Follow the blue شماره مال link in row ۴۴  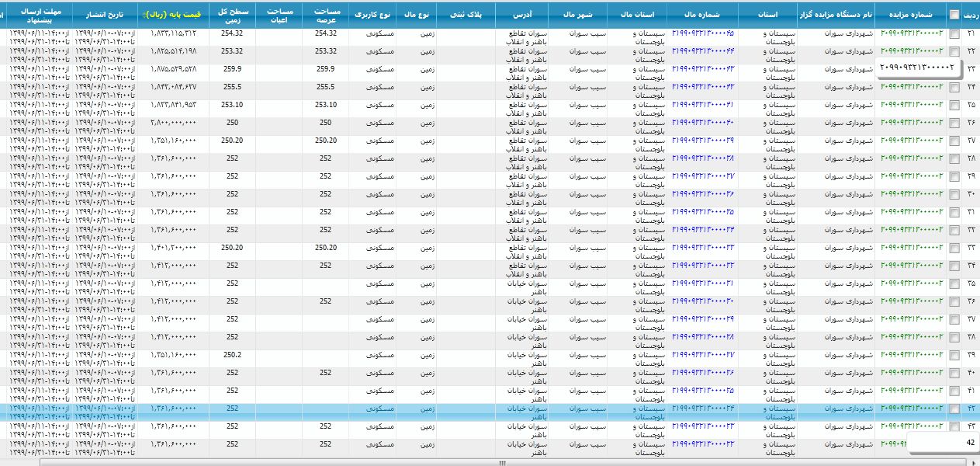(703, 444)
